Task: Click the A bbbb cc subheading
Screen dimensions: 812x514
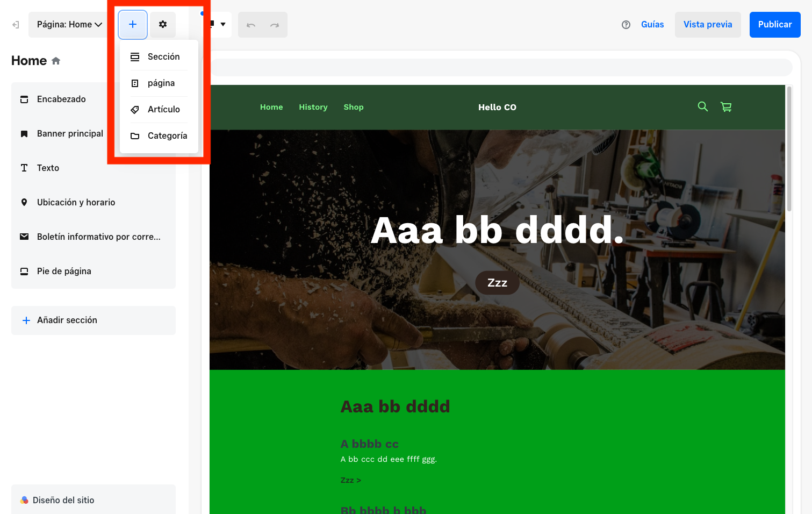Action: (x=370, y=444)
